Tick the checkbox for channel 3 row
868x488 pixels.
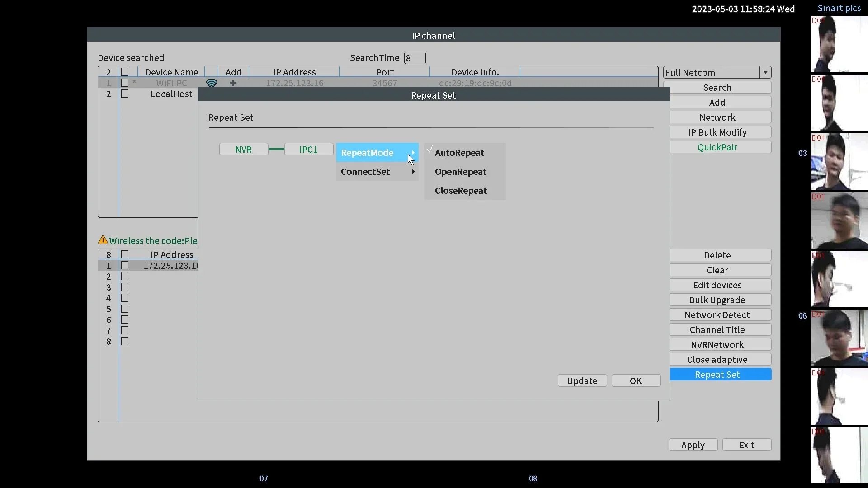point(125,287)
